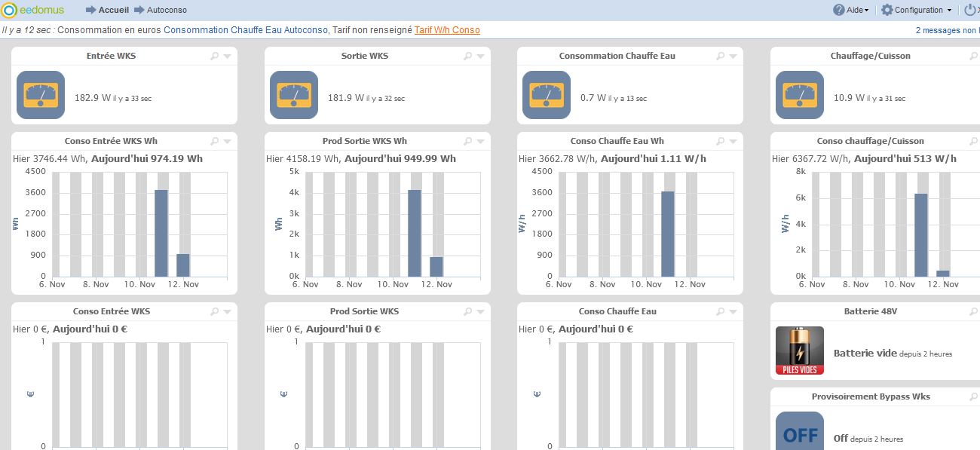Open Consommation Chauffe Eau Autoconso link
This screenshot has width=980, height=450.
point(246,30)
